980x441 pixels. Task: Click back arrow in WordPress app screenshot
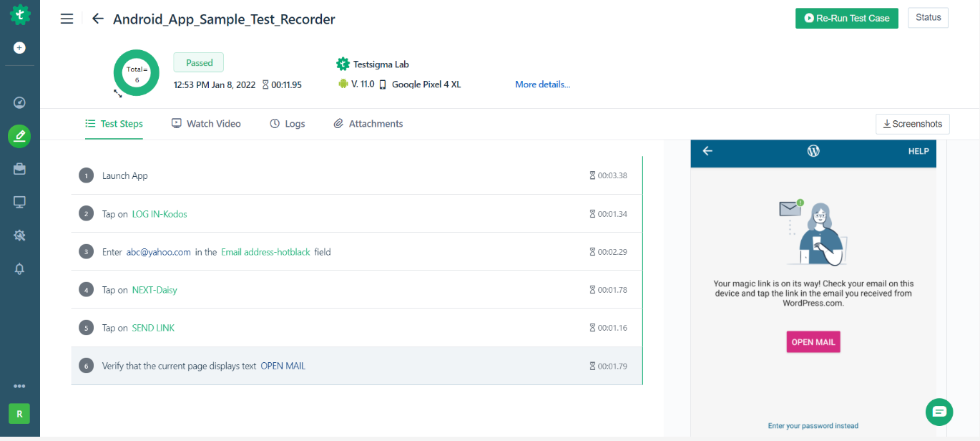pyautogui.click(x=707, y=151)
